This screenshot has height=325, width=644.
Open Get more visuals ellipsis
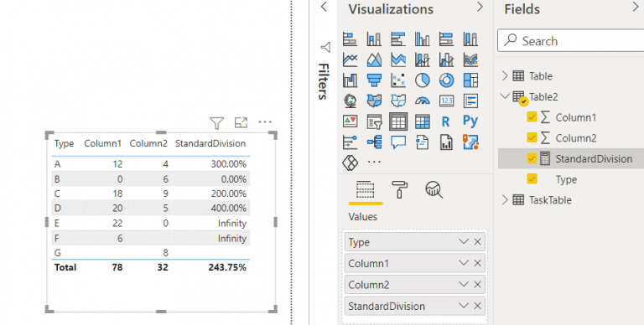[x=374, y=162]
